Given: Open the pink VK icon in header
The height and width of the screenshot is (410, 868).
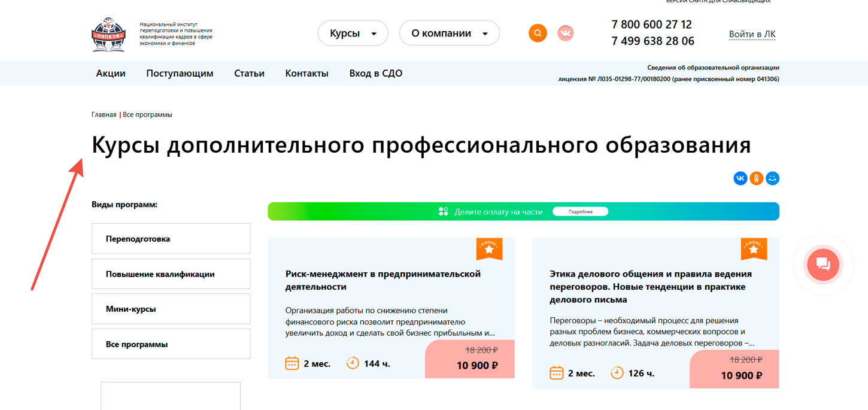Looking at the screenshot, I should 565,33.
